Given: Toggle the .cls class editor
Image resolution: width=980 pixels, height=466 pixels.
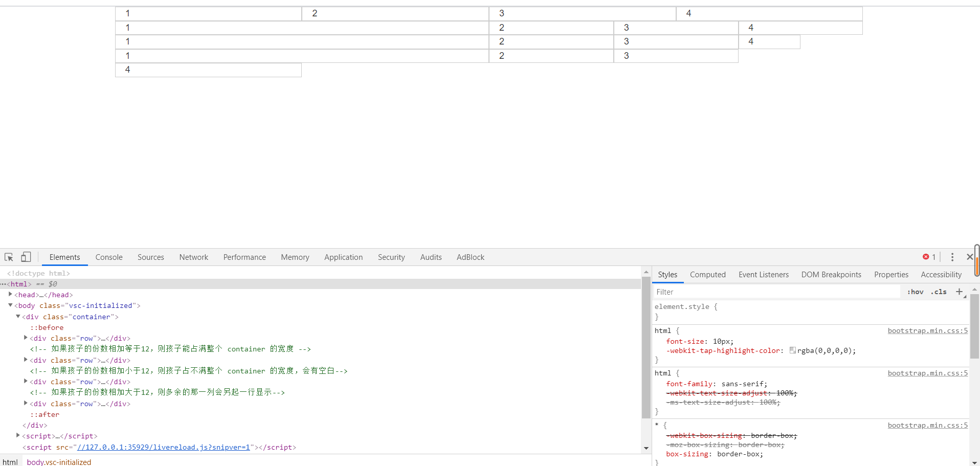Looking at the screenshot, I should [939, 292].
